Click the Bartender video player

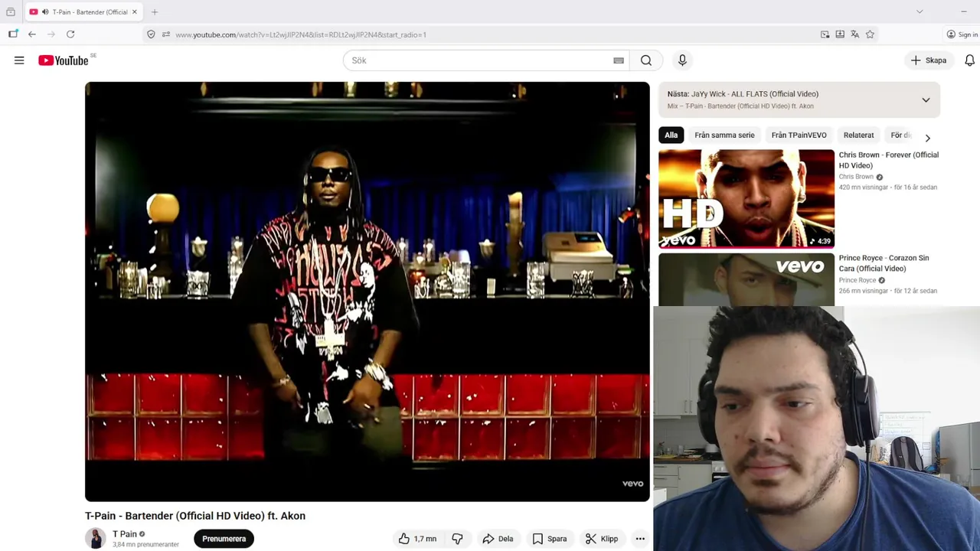pos(367,292)
